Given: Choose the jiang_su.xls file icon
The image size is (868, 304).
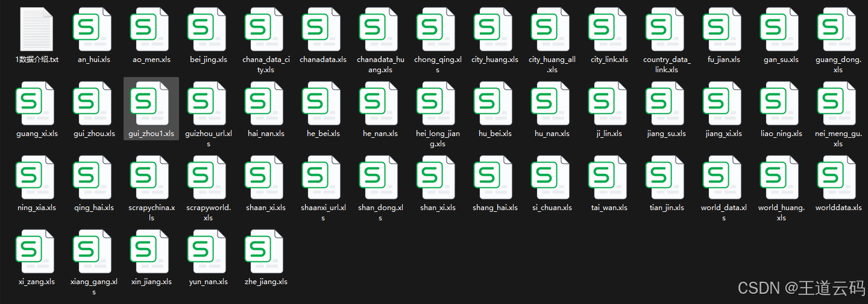Looking at the screenshot, I should point(665,104).
